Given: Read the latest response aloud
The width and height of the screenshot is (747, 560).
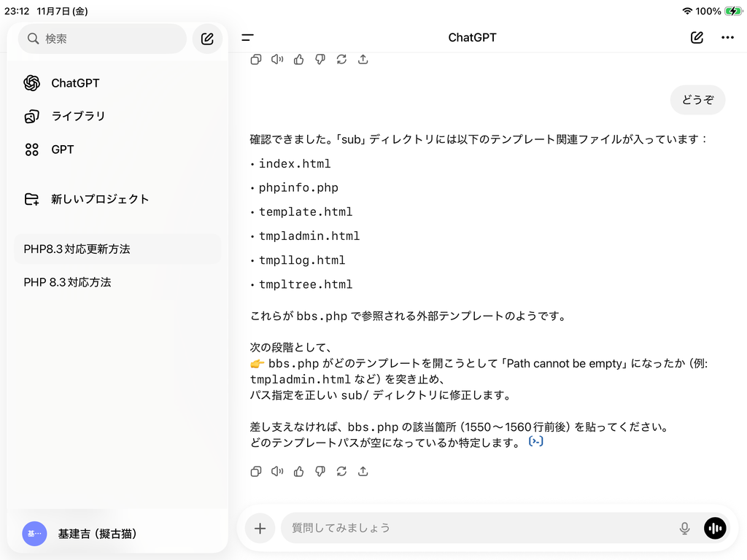Looking at the screenshot, I should tap(277, 472).
